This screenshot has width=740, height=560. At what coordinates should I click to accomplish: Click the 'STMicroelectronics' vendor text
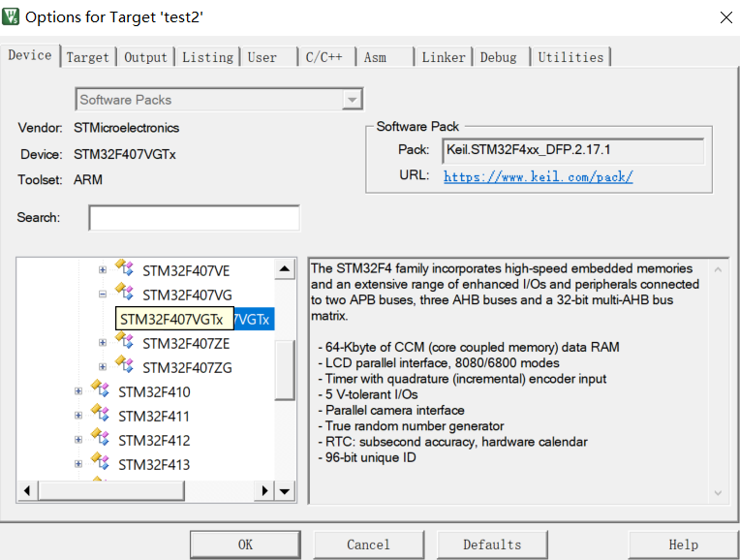point(127,128)
